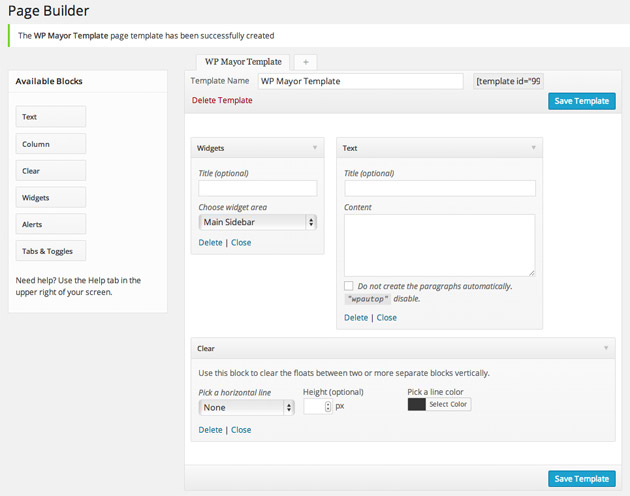
Task: Tick the Do not create paragraphs checkbox
Action: click(348, 286)
